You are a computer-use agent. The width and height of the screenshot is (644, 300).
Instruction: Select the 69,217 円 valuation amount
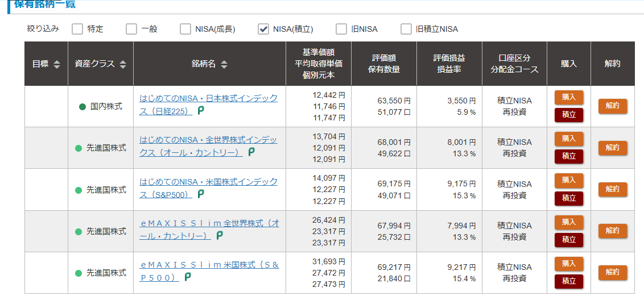pyautogui.click(x=394, y=268)
